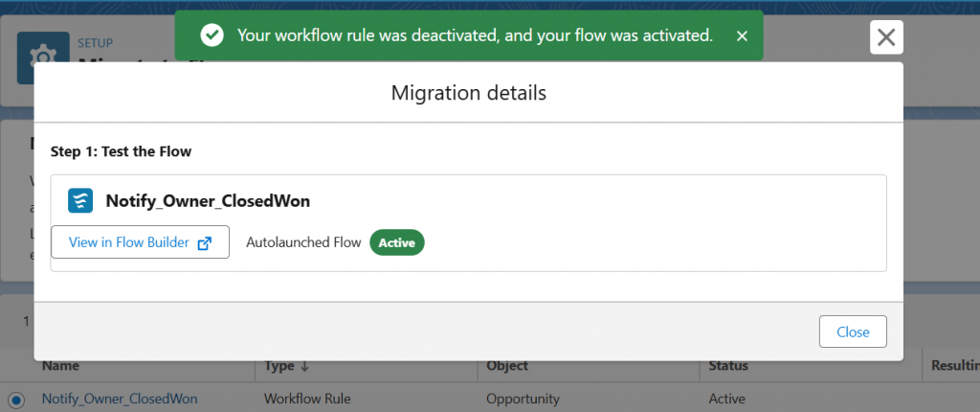Close modal using top-right X icon
The image size is (980, 412).
click(x=886, y=37)
